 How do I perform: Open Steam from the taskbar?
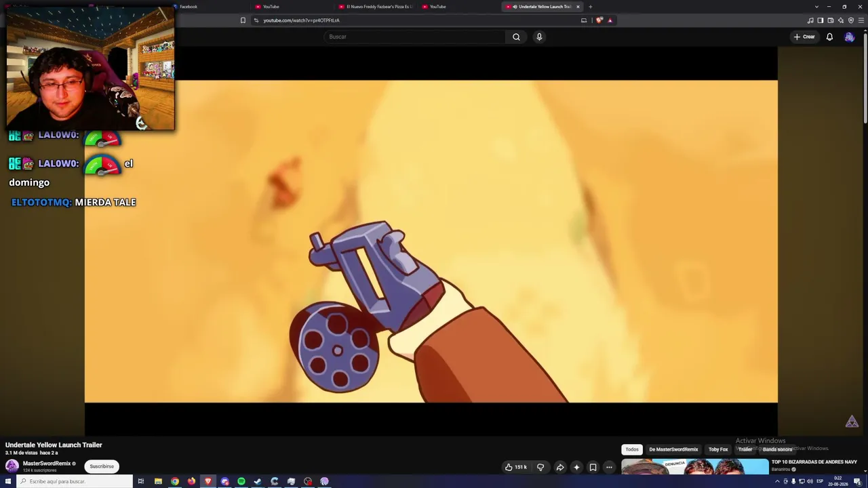(x=258, y=481)
